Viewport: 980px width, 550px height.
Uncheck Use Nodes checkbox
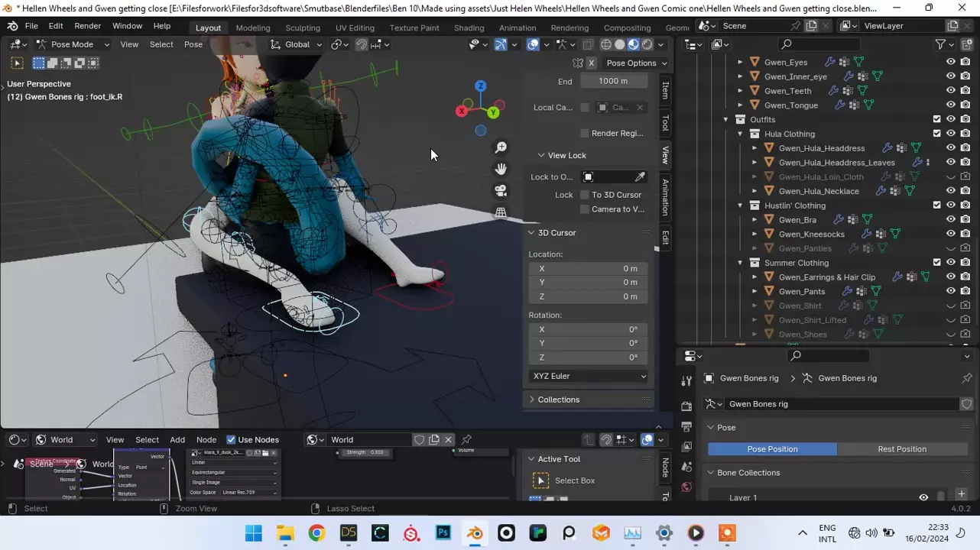[231, 440]
